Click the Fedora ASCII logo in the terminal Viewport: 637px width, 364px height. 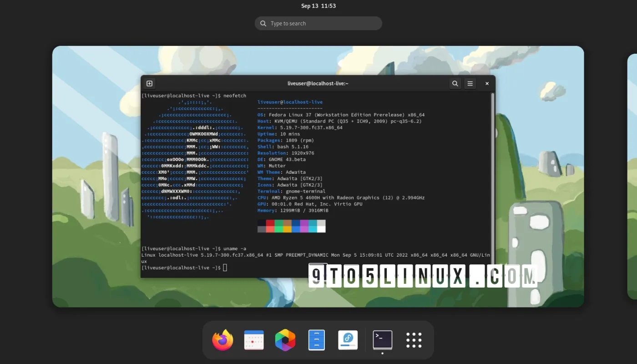pyautogui.click(x=195, y=159)
